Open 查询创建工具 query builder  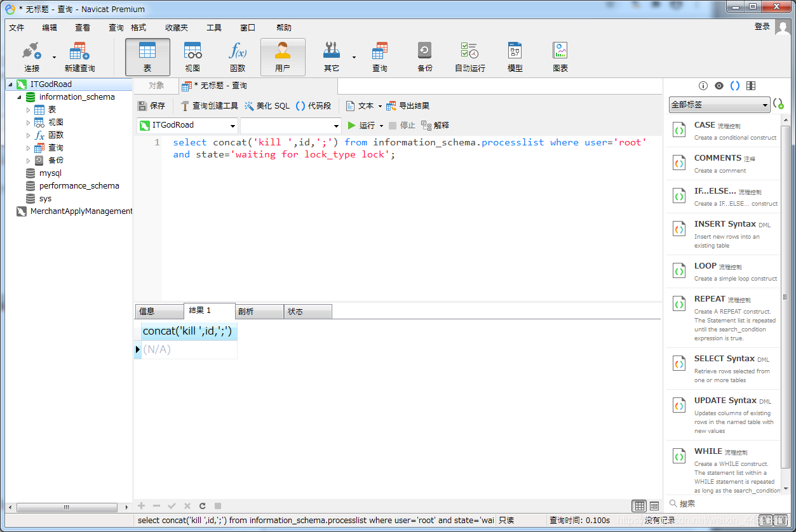pos(209,106)
